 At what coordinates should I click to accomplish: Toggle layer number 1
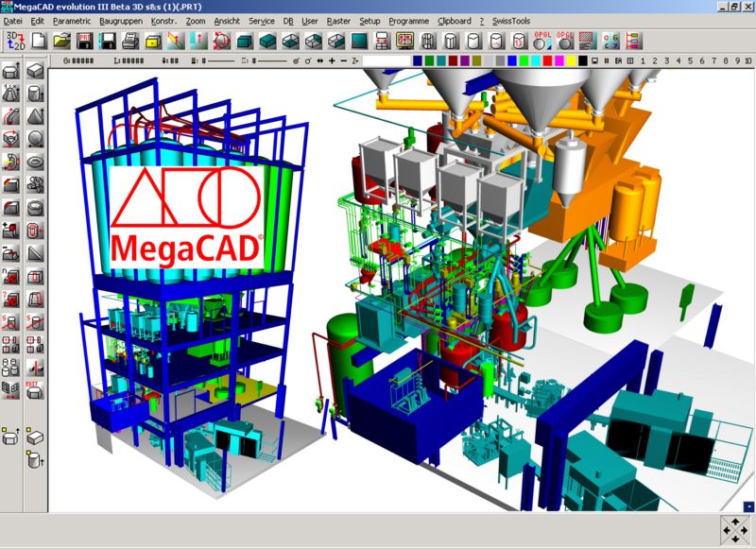(642, 60)
